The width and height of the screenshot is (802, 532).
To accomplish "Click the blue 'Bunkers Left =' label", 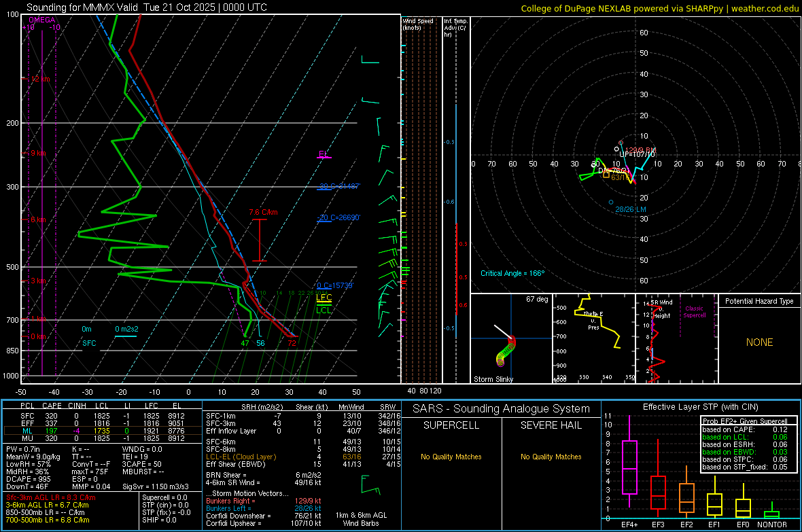I will pyautogui.click(x=228, y=508).
